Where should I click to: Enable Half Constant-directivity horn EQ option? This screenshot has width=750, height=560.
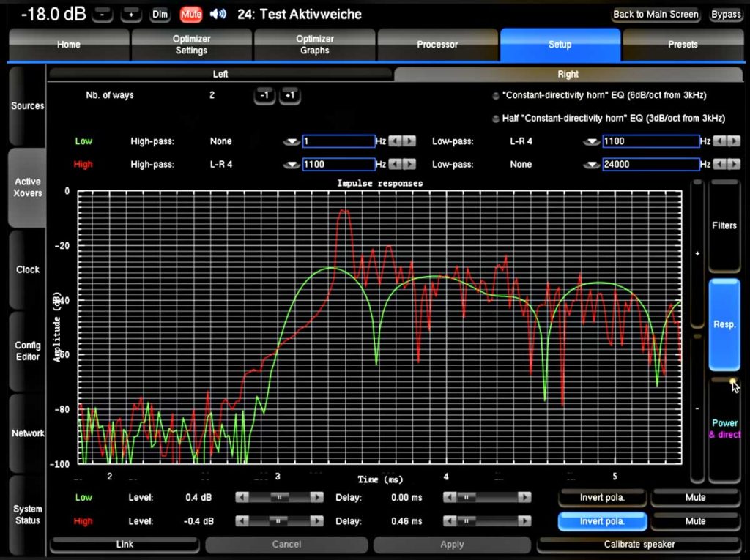pyautogui.click(x=495, y=119)
